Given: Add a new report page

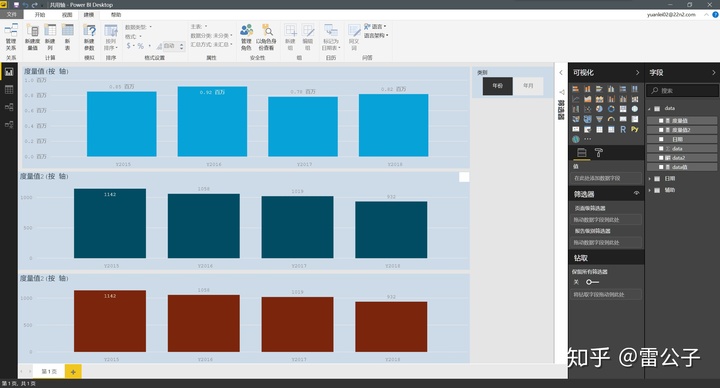Looking at the screenshot, I should point(73,371).
